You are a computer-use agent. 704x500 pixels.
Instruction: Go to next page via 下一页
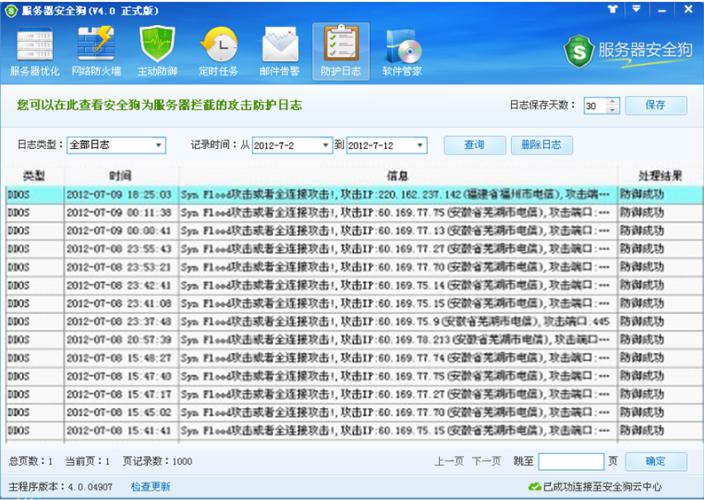tap(486, 462)
